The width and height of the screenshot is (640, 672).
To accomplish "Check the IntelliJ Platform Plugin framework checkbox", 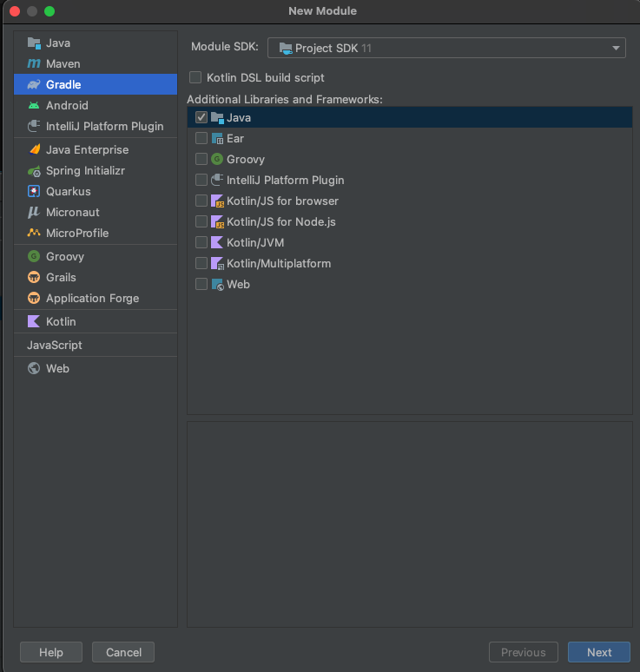I will click(201, 180).
